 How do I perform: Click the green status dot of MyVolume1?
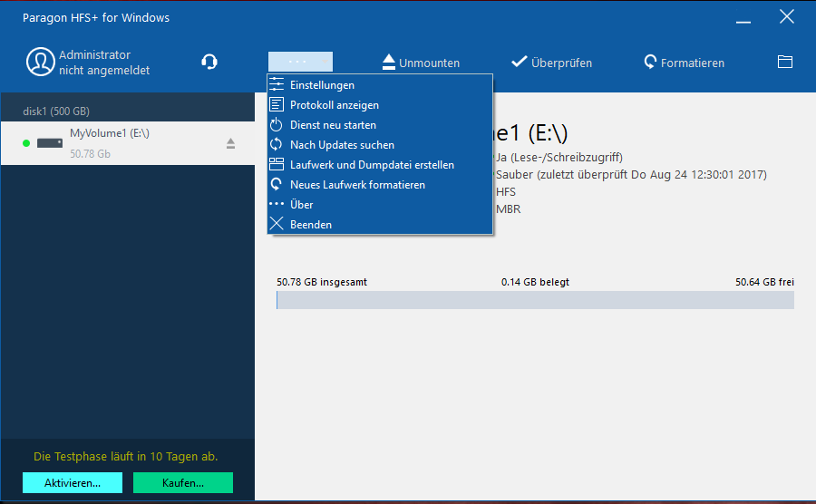26,143
